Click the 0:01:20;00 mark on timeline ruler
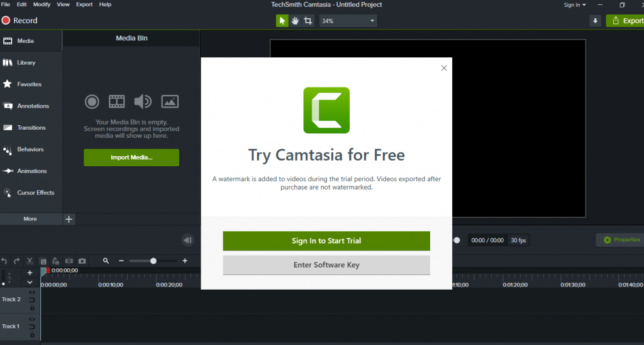The width and height of the screenshot is (644, 345). 515,285
